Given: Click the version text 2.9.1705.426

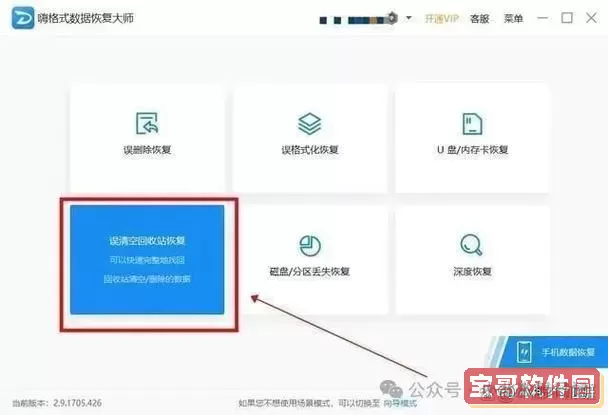Looking at the screenshot, I should pyautogui.click(x=77, y=403).
